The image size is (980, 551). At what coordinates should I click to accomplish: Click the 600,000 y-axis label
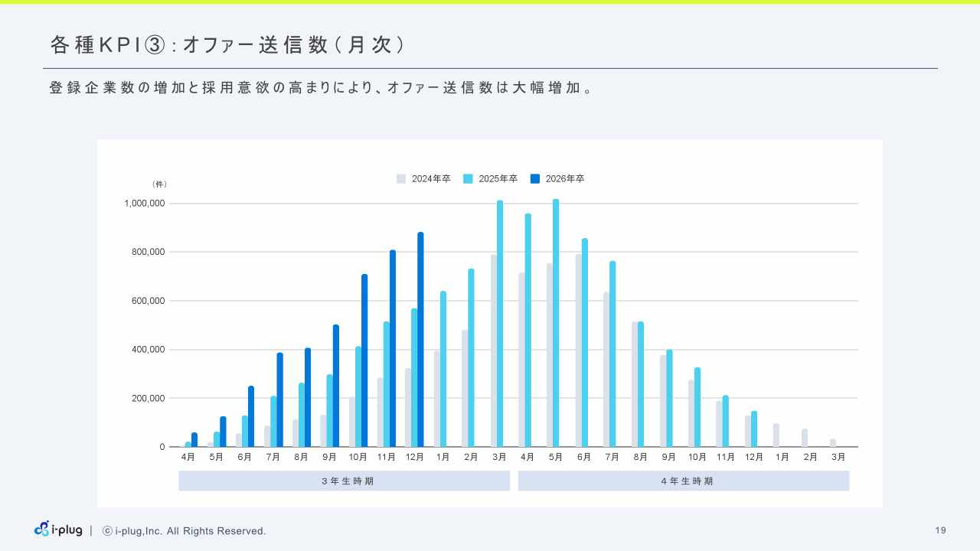(149, 301)
